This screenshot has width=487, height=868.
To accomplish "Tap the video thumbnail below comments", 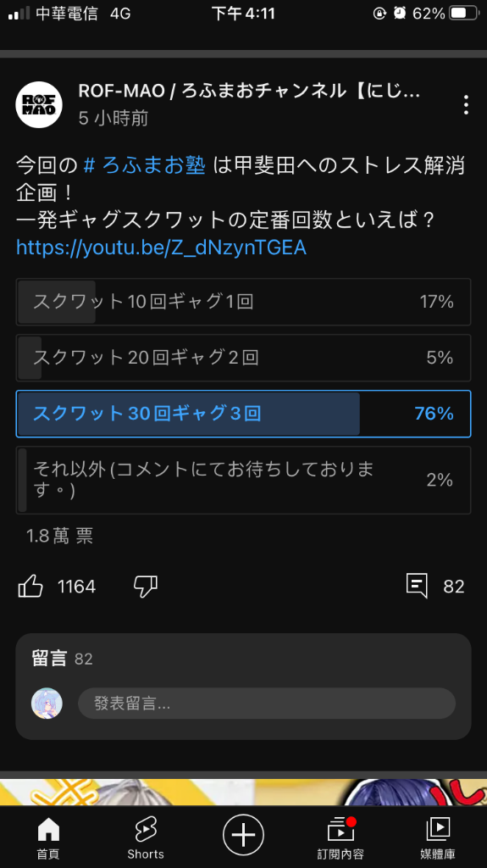I will click(244, 793).
